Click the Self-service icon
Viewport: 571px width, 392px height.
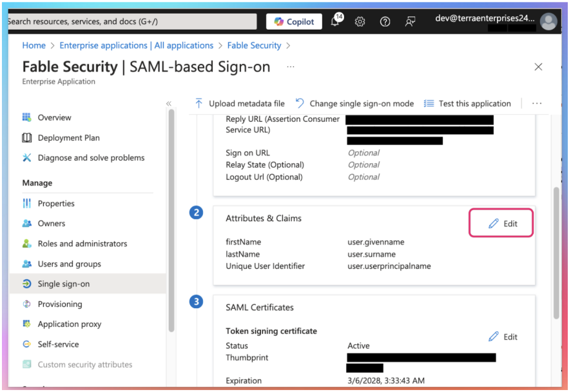(26, 344)
